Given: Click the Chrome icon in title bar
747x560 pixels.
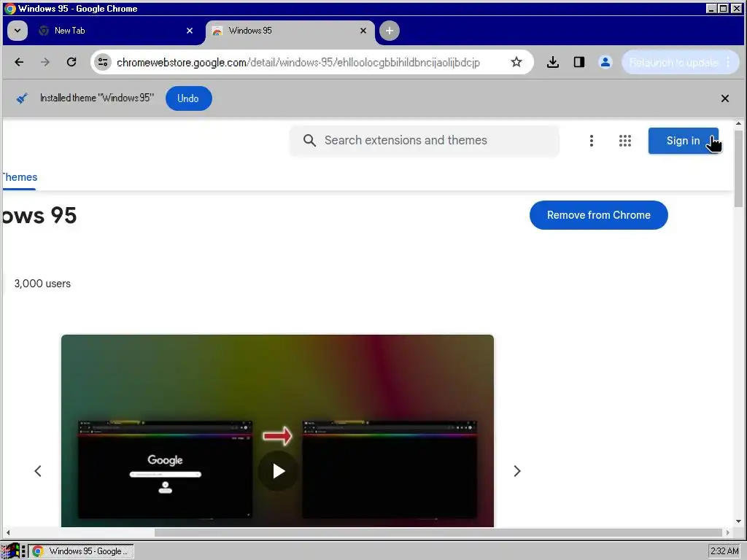Looking at the screenshot, I should (x=10, y=9).
